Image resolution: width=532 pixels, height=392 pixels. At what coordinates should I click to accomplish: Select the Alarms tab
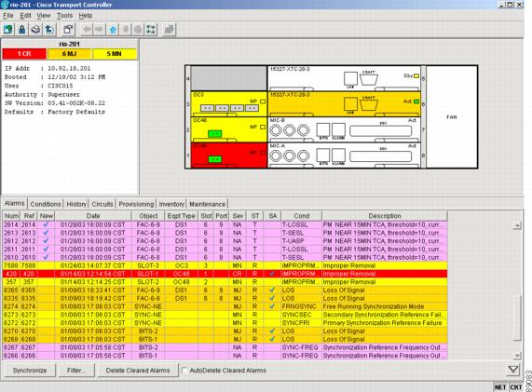[x=15, y=204]
